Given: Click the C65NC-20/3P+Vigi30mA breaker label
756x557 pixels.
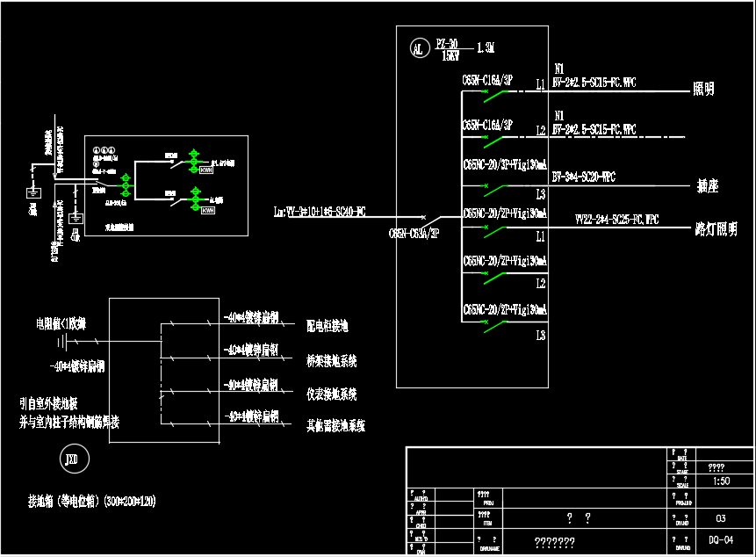Looking at the screenshot, I should [505, 165].
